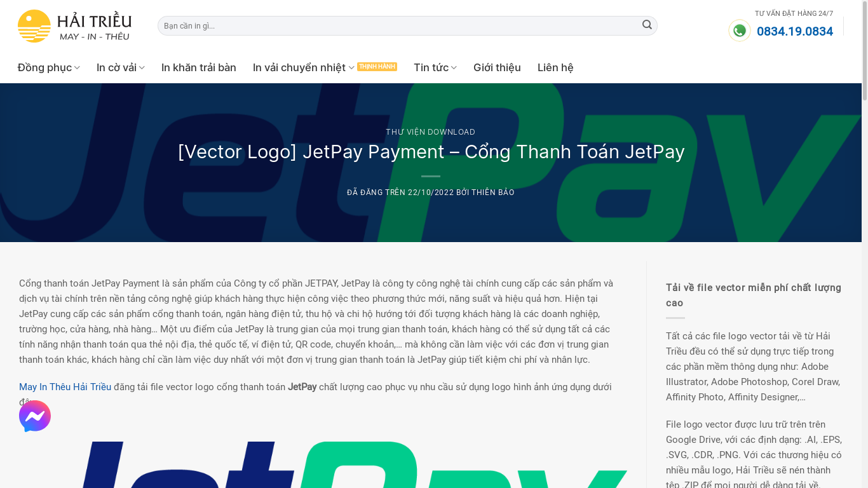Click the 'Tư vấn đặt hàng 24/7' text
This screenshot has height=488, width=868.
(x=794, y=13)
